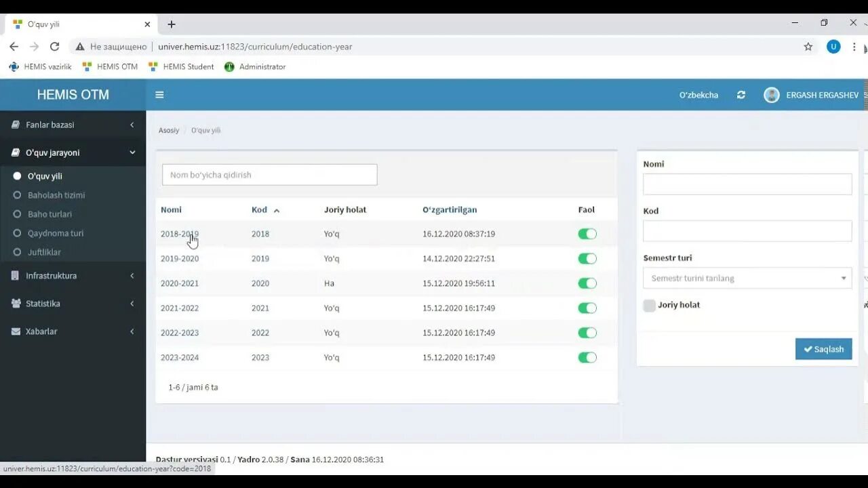Viewport: 868px width, 488px height.
Task: Open the Asosiy breadcrumb link
Action: pyautogui.click(x=168, y=129)
